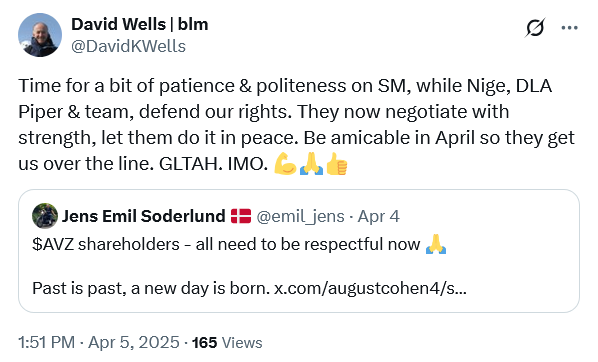Screen dimensions: 598x362
Task: Click the praying hands emoji in quoted tweet
Action: coord(436,244)
